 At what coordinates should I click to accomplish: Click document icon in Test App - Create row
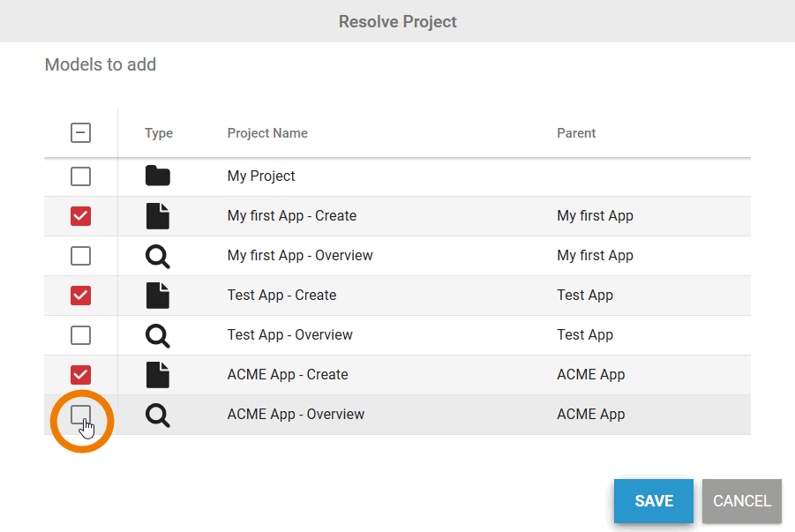click(x=158, y=296)
